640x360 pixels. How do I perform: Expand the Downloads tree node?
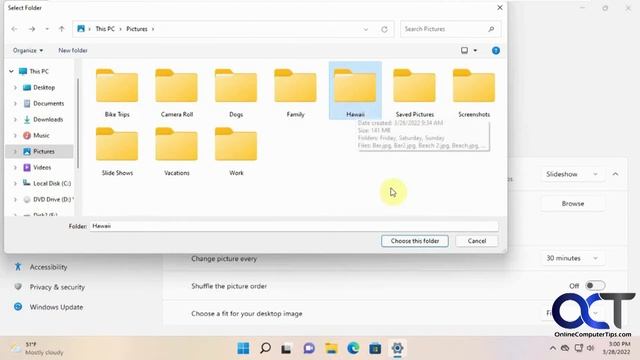click(15, 120)
